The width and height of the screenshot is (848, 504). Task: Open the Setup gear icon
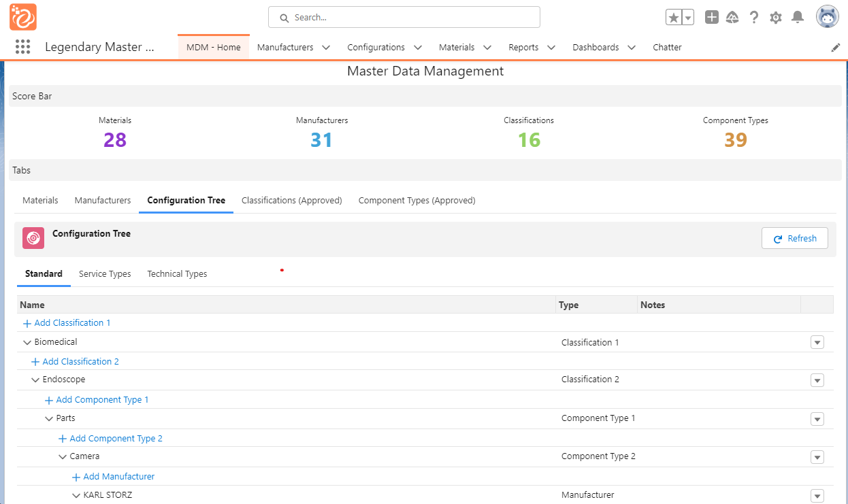point(776,18)
